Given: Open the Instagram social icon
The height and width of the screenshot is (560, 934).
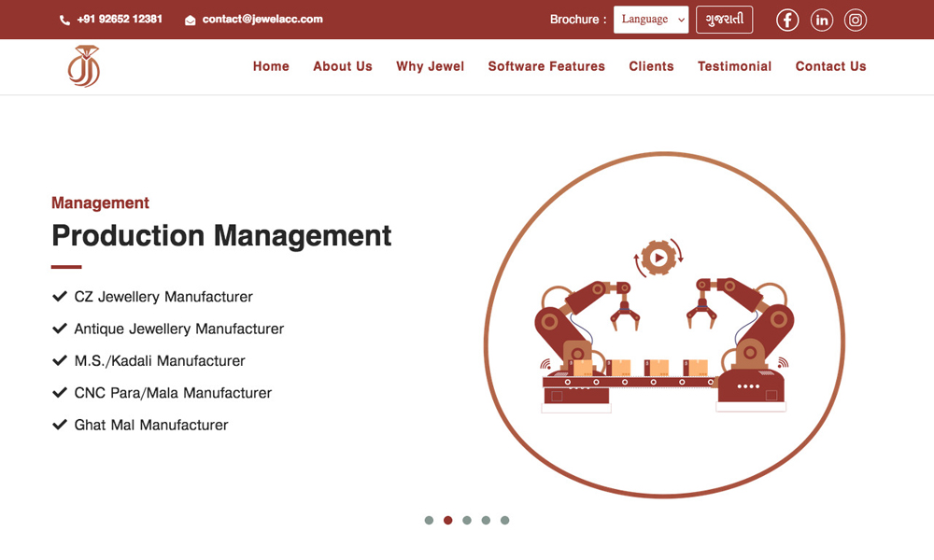Looking at the screenshot, I should (x=856, y=20).
